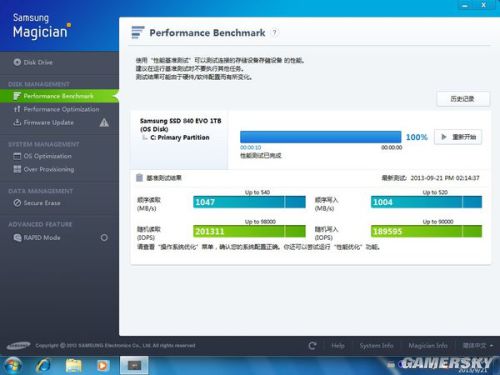Click the help question mark beside Performance Benchmark
This screenshot has height=375, width=500.
[x=274, y=33]
